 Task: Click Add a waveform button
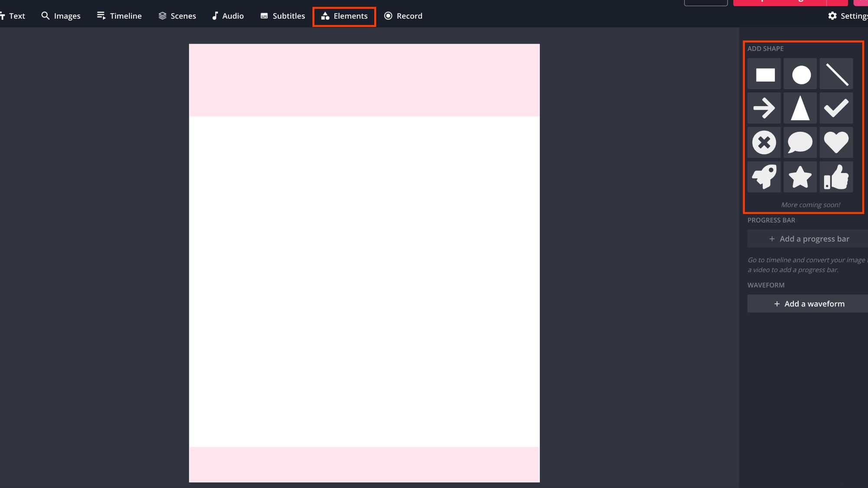click(809, 304)
